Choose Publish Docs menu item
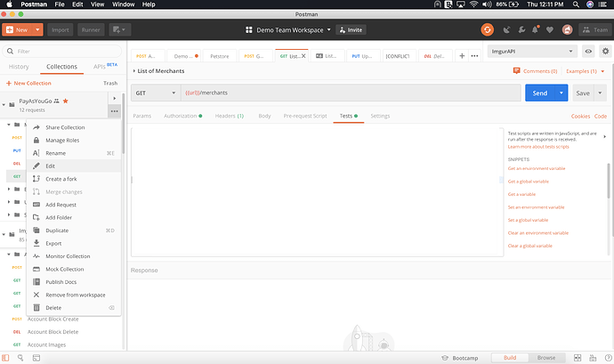 point(74,282)
